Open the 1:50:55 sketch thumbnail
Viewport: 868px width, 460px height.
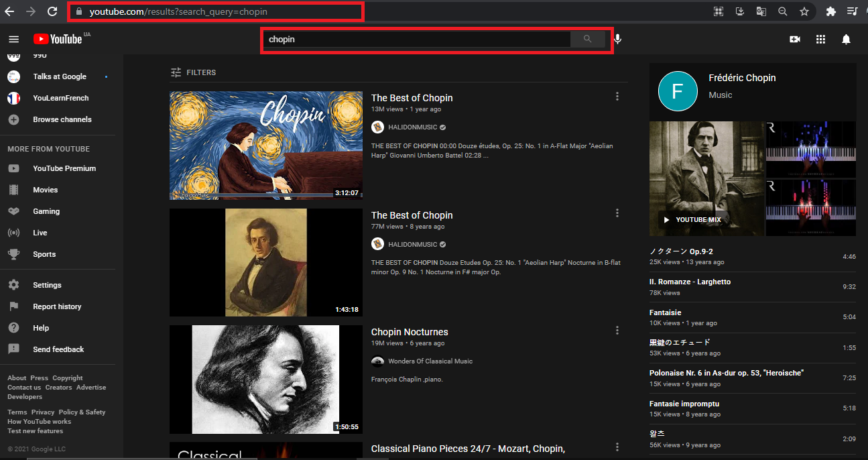point(266,380)
